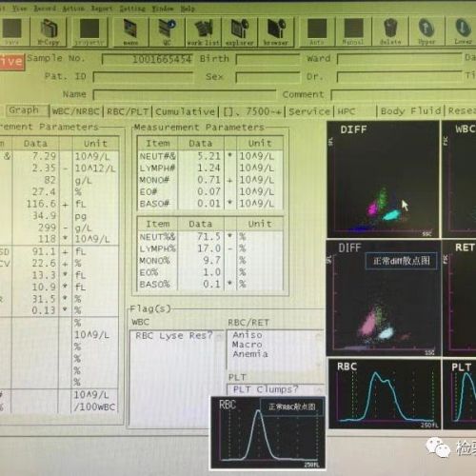Click the Sample No. input field

[x=148, y=59]
